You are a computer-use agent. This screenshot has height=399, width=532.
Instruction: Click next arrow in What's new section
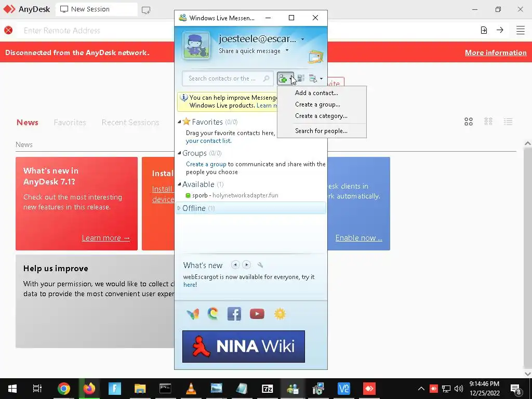point(247,264)
